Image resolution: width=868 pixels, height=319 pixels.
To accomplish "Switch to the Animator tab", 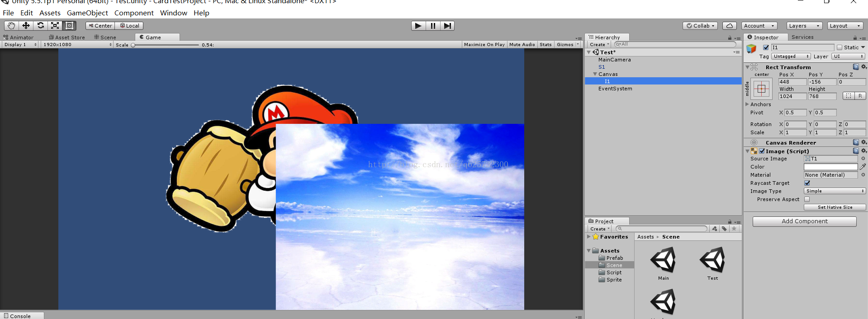I will click(19, 38).
